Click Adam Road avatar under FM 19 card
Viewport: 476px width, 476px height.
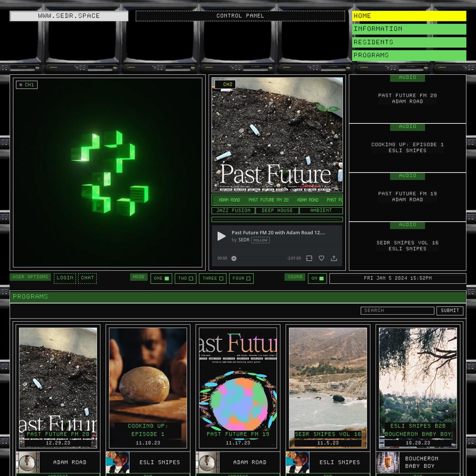208,462
